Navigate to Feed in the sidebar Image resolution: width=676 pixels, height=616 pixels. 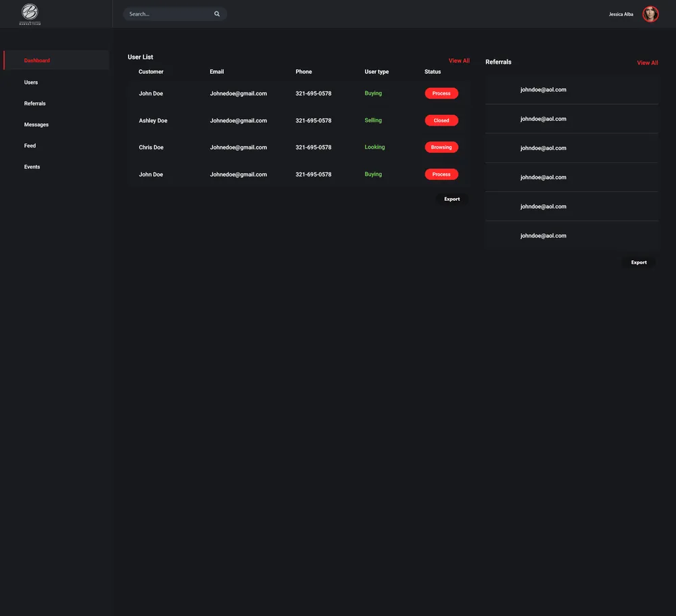point(30,146)
